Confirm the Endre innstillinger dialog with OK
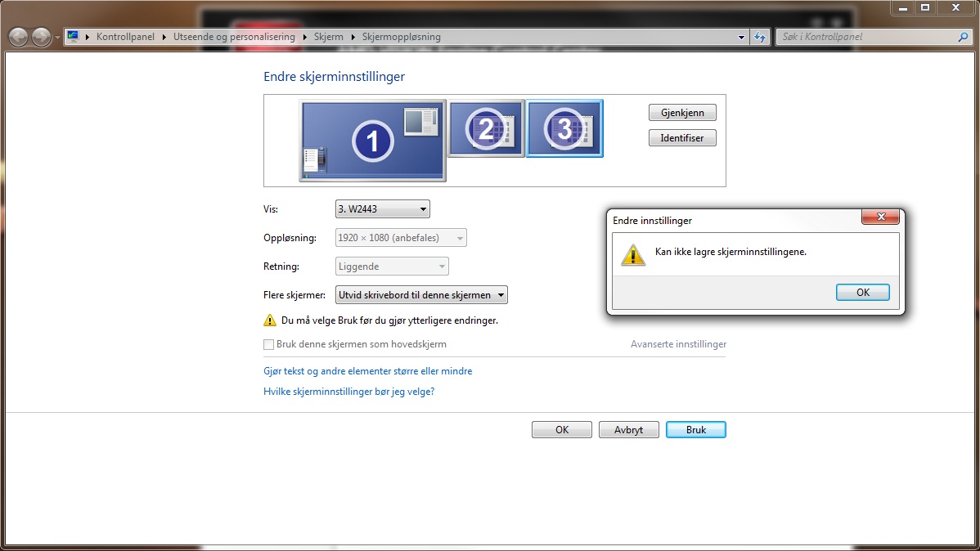The image size is (980, 551). pos(862,293)
